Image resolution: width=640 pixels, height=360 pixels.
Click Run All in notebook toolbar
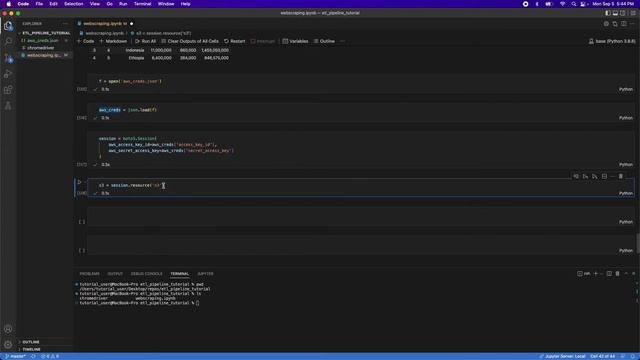(x=145, y=41)
